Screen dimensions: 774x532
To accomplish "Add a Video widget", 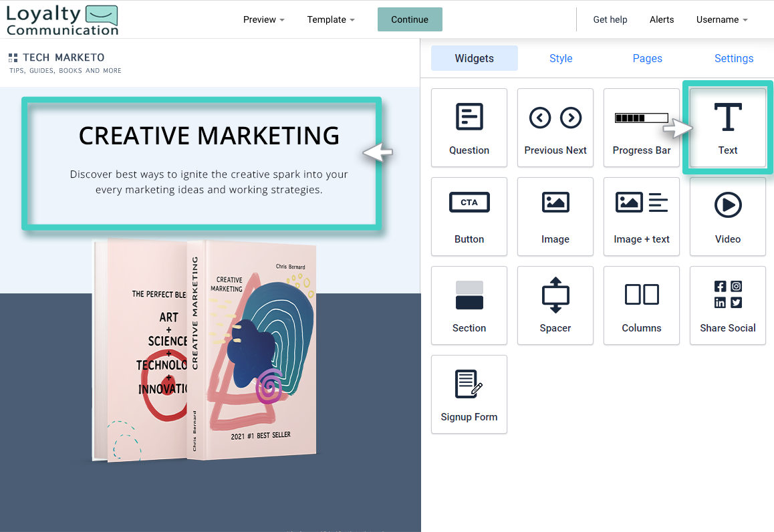I will [727, 217].
